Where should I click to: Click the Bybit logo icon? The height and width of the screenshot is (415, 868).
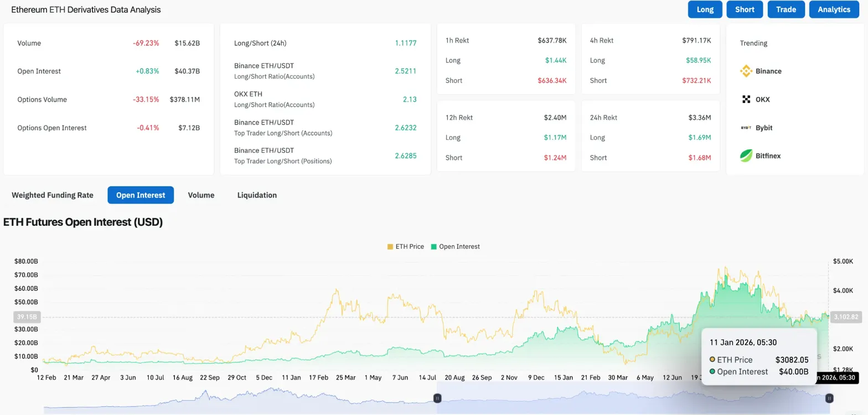tap(746, 128)
